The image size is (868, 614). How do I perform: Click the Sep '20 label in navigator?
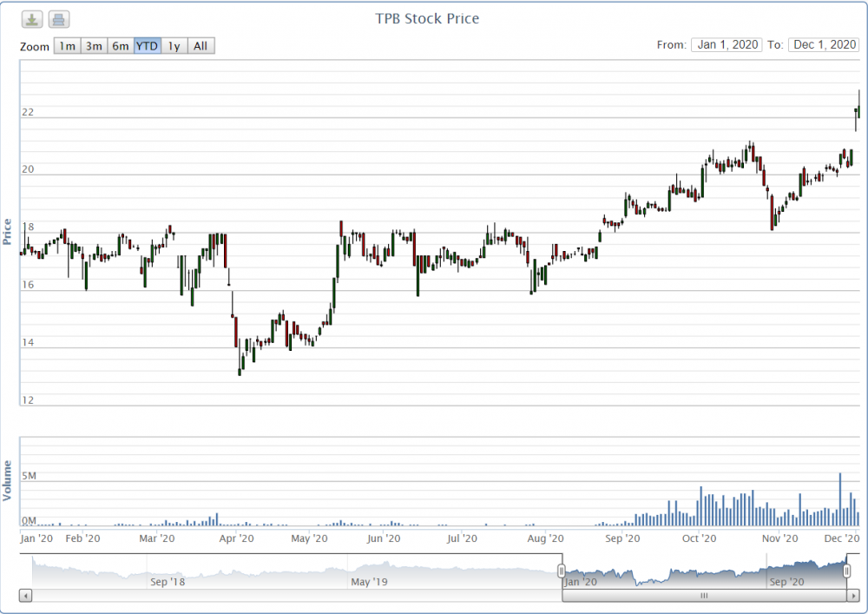[x=786, y=582]
